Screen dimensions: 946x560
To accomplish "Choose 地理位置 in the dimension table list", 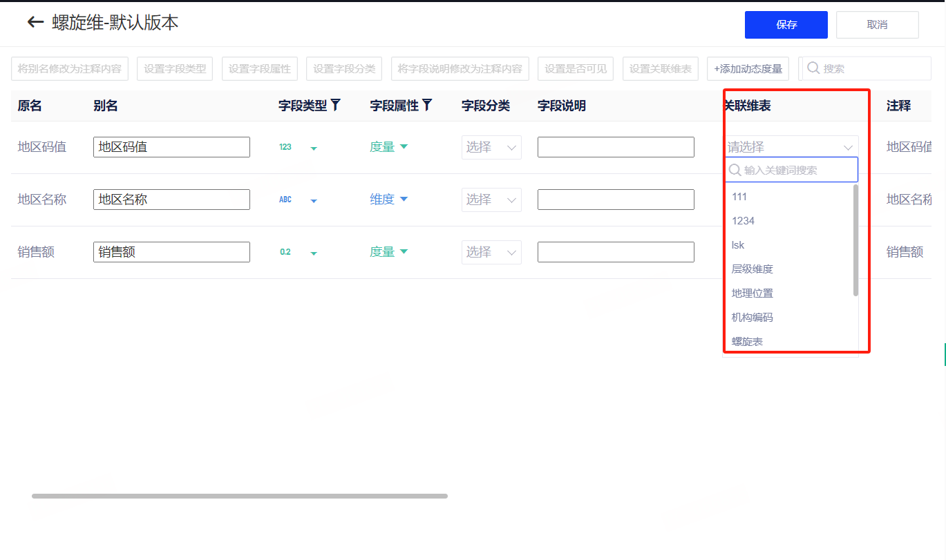I will coord(753,293).
